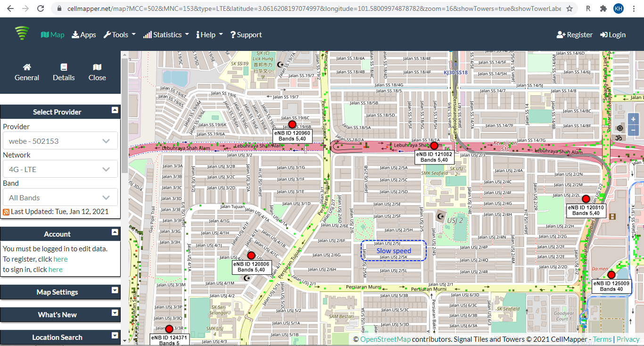644x346 pixels.
Task: Expand the Tools dropdown menu
Action: 119,34
